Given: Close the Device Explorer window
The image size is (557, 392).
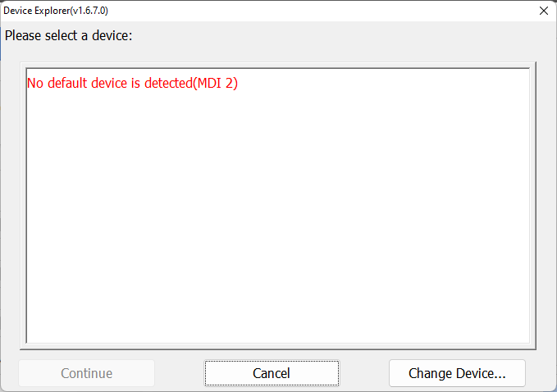Looking at the screenshot, I should [543, 11].
